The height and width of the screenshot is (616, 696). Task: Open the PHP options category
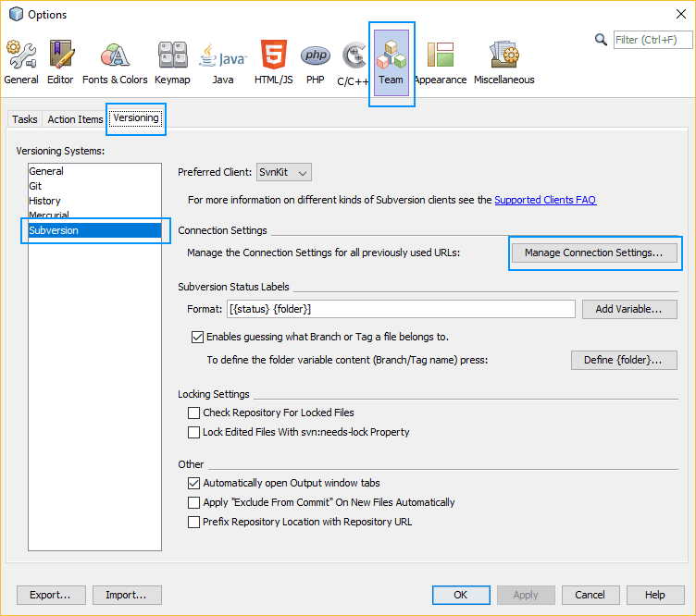point(316,63)
